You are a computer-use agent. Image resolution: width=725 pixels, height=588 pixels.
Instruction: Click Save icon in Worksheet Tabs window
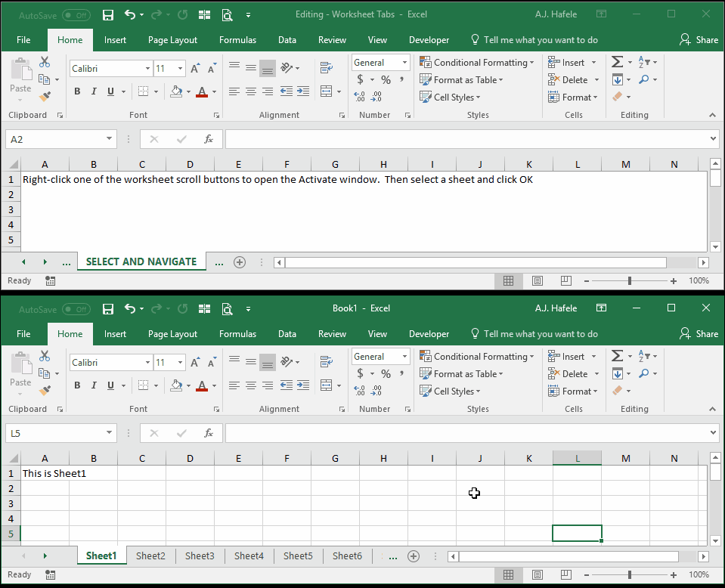[x=108, y=15]
